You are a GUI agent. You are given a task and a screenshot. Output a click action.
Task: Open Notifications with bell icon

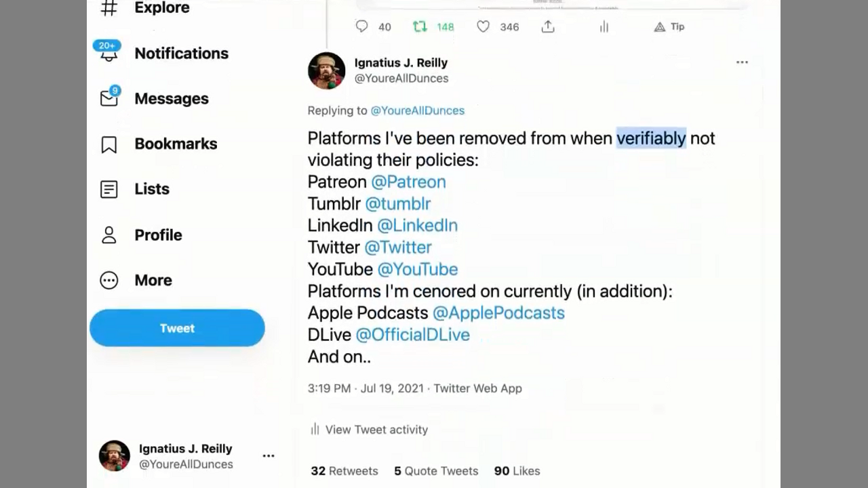[109, 53]
